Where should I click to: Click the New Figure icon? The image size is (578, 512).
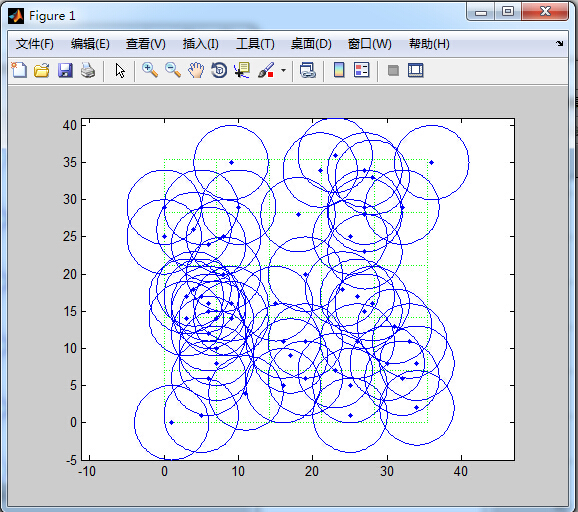19,70
